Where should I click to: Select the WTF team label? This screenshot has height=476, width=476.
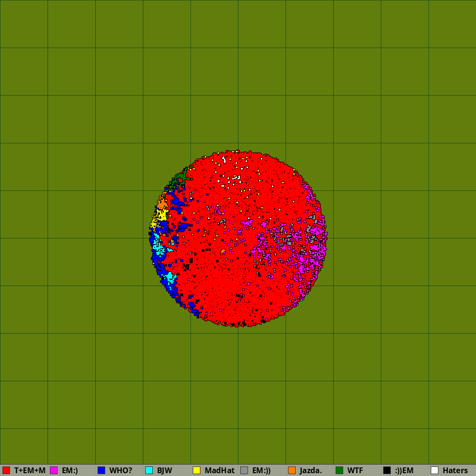[x=355, y=470]
